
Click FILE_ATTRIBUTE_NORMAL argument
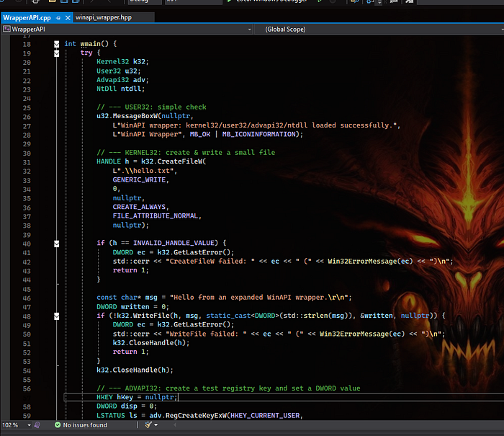click(x=156, y=215)
